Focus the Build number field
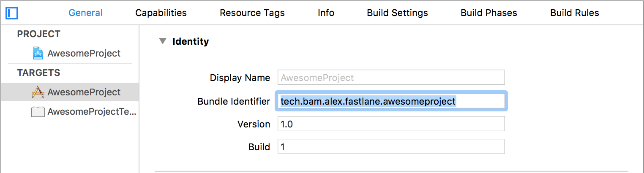The width and height of the screenshot is (644, 173). pyautogui.click(x=391, y=147)
